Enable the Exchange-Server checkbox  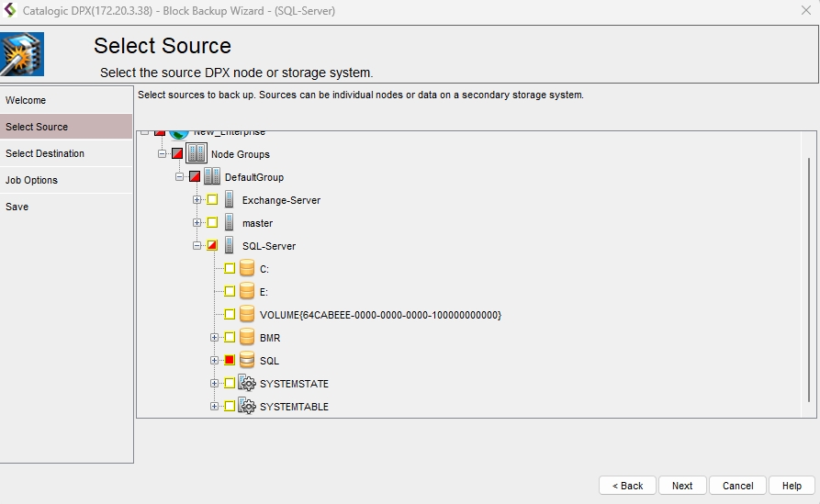(212, 200)
